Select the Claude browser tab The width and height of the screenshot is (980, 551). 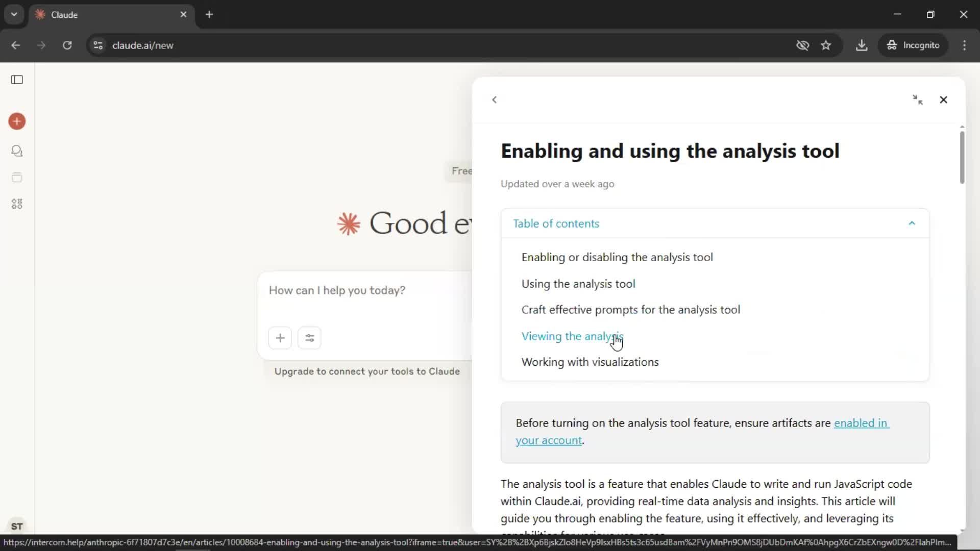point(111,14)
